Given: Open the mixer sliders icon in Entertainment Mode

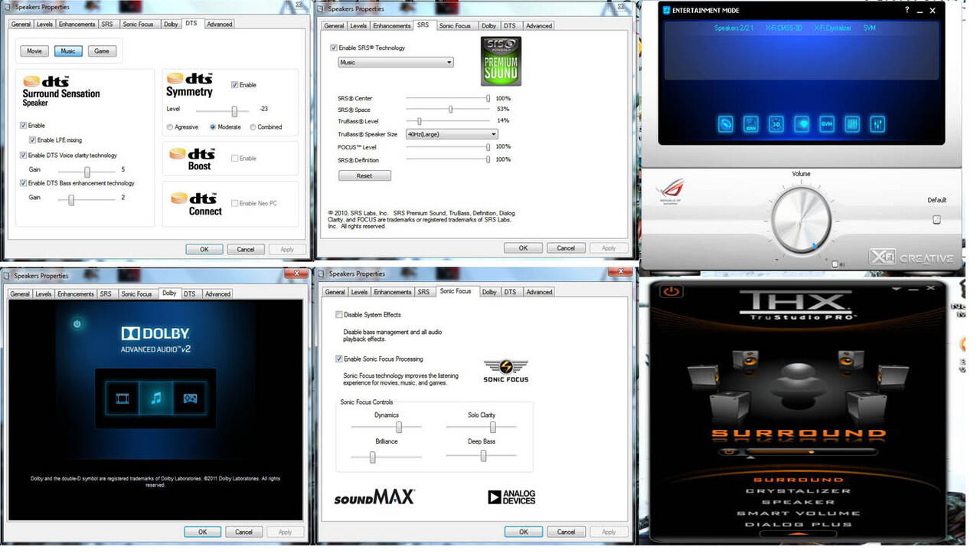Looking at the screenshot, I should (x=877, y=124).
